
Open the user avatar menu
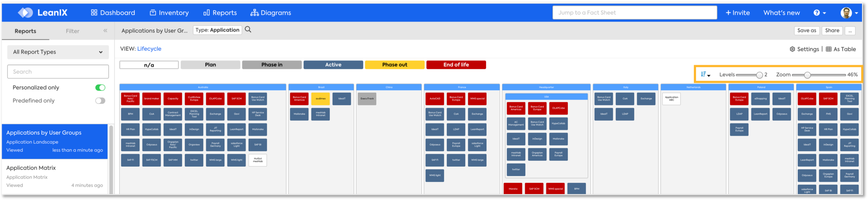[x=850, y=13]
